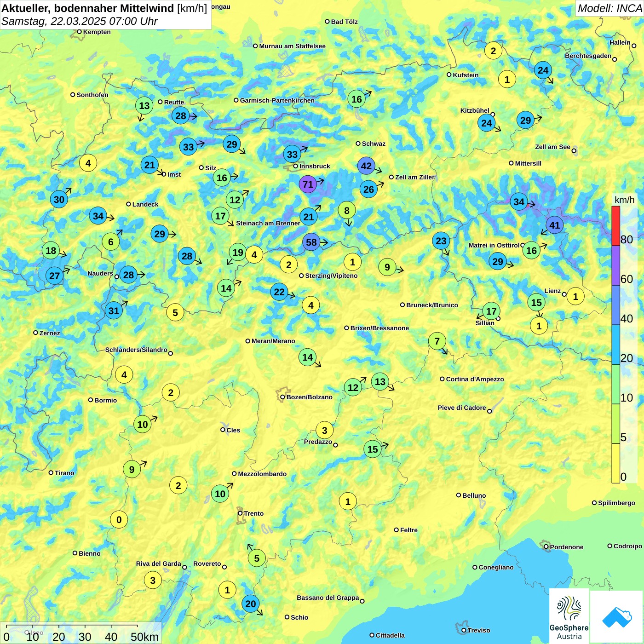644x644 pixels.
Task: Click the 26 marker near Zell am Ziller
Action: tap(368, 189)
